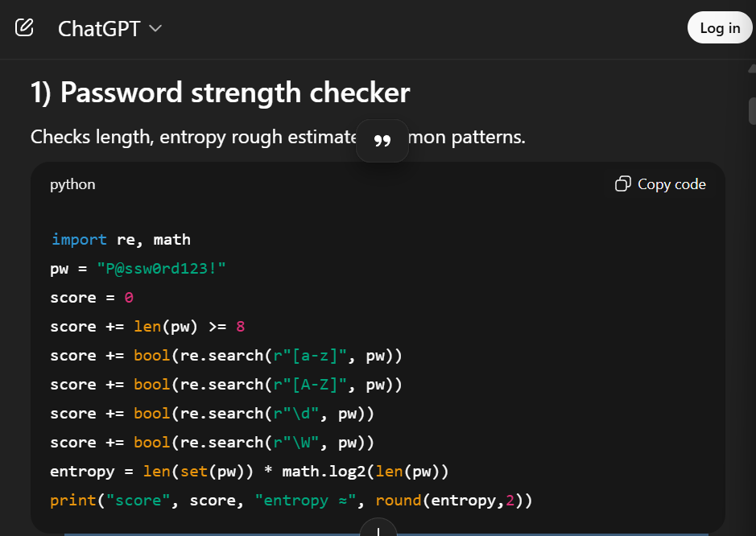Expand the chevron next to ChatGPT
The width and height of the screenshot is (756, 536).
coord(155,29)
